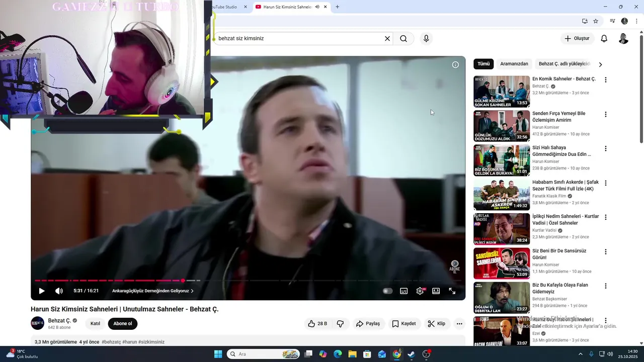Show more filter chips with right arrow
Image resolution: width=644 pixels, height=362 pixels.
click(600, 64)
